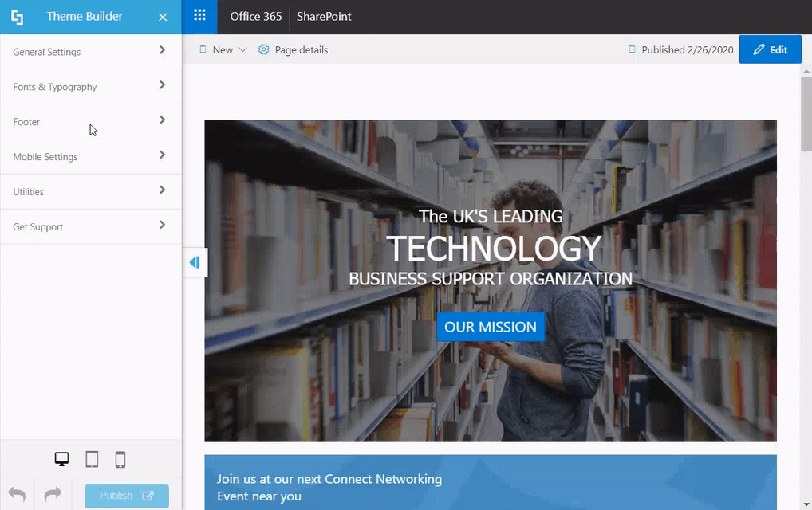This screenshot has height=510, width=812.
Task: Click the Edit button
Action: click(x=771, y=49)
